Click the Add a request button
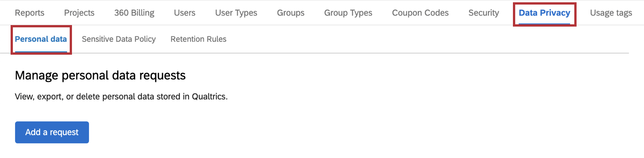 click(52, 132)
